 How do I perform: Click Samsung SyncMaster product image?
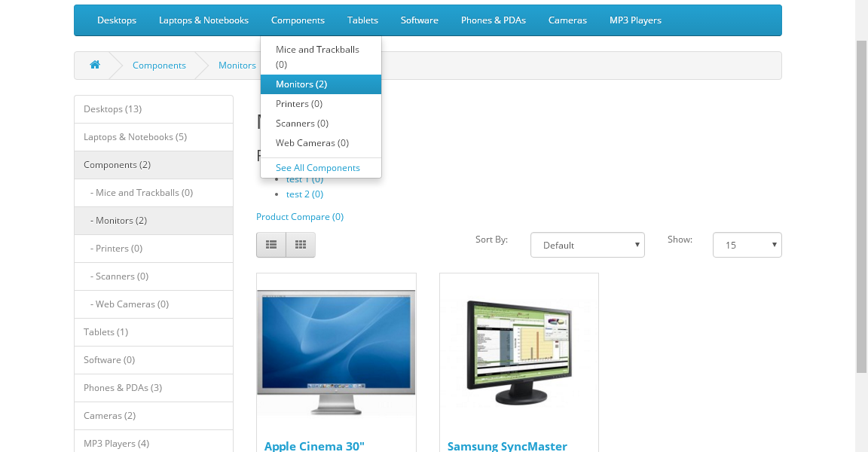(x=518, y=353)
